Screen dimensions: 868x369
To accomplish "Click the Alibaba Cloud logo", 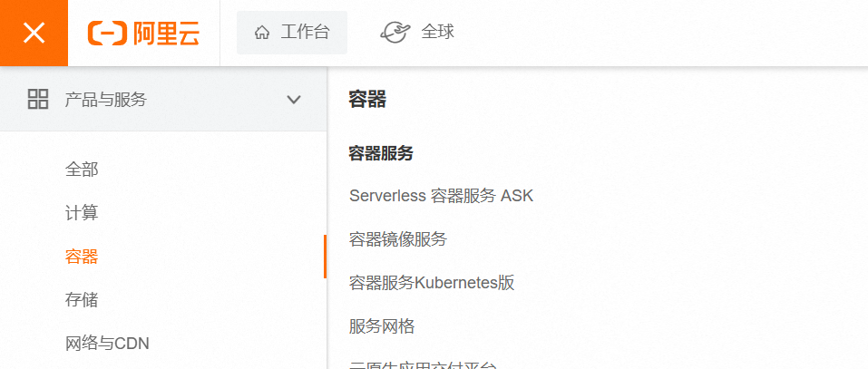I will coord(143,33).
